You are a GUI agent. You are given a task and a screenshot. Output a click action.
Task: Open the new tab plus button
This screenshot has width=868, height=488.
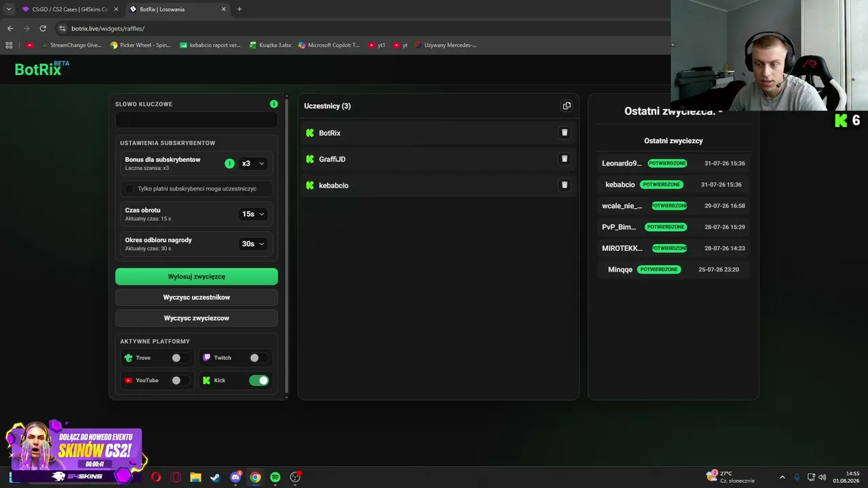[239, 9]
